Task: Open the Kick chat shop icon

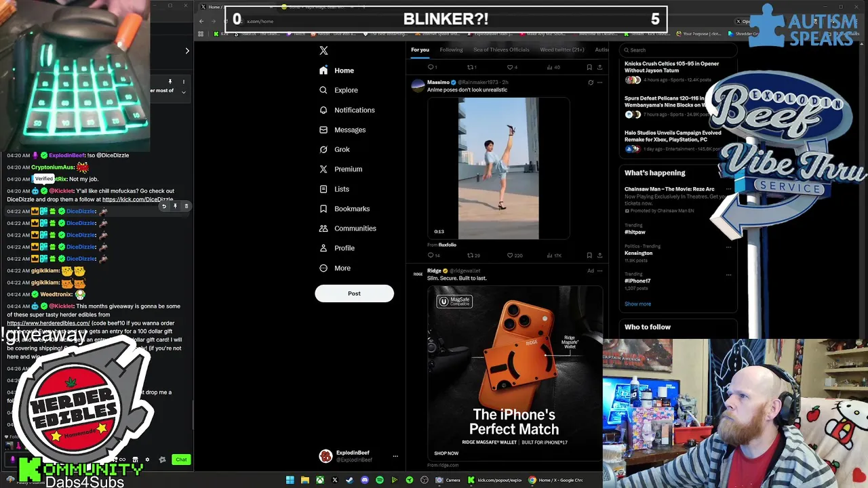Action: [135, 460]
